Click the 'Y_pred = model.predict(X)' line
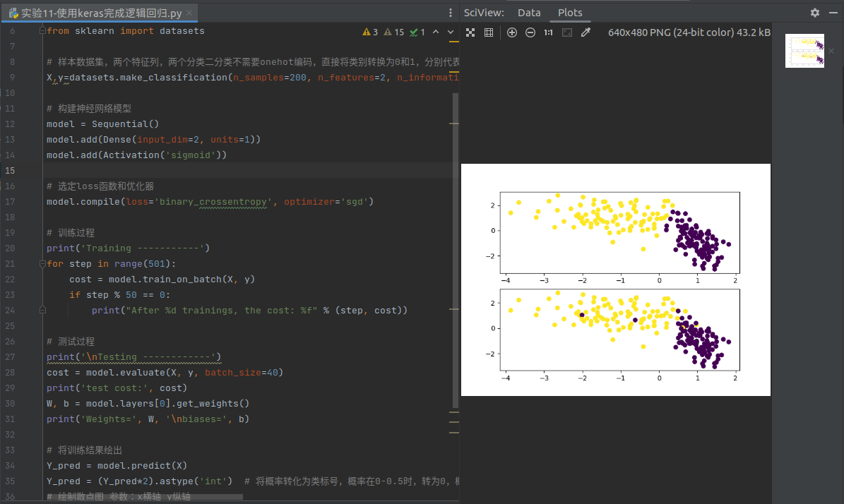Viewport: 844px width, 504px height. tap(117, 465)
